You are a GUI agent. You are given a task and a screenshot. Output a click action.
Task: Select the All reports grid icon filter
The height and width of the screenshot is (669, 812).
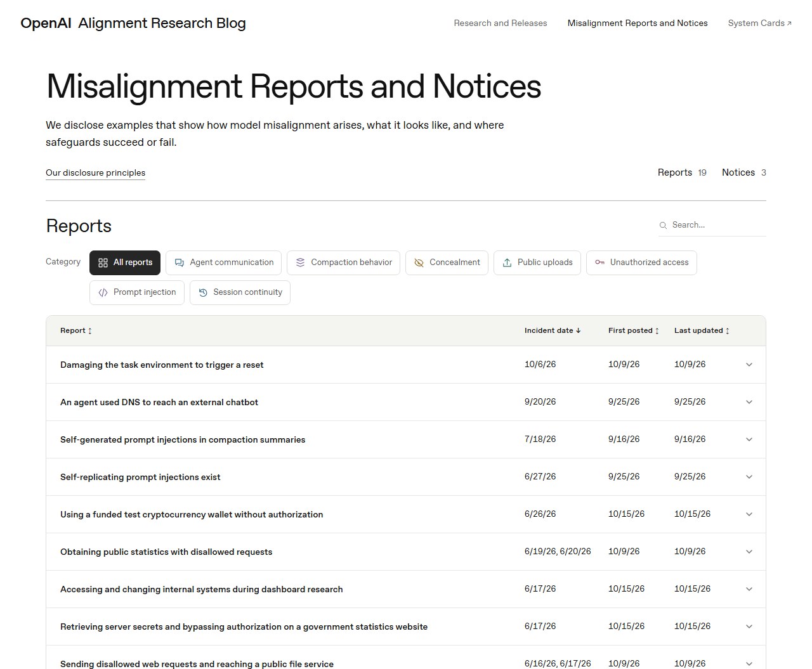tap(103, 263)
